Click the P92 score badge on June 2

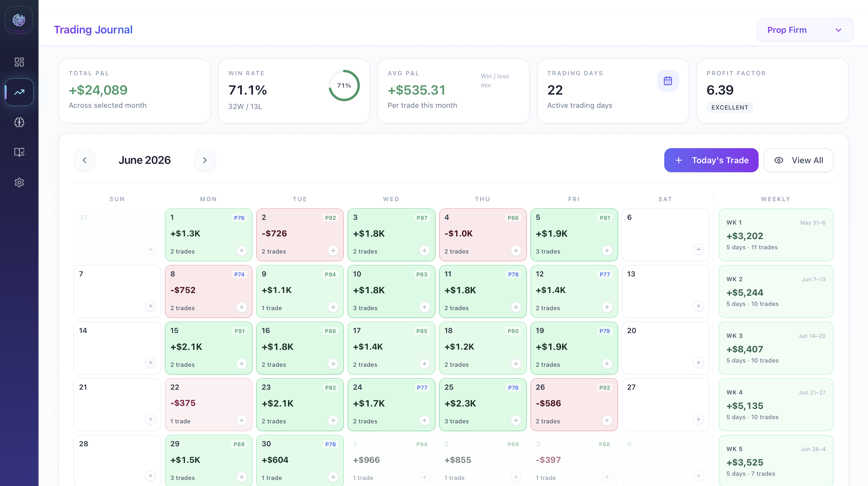331,218
